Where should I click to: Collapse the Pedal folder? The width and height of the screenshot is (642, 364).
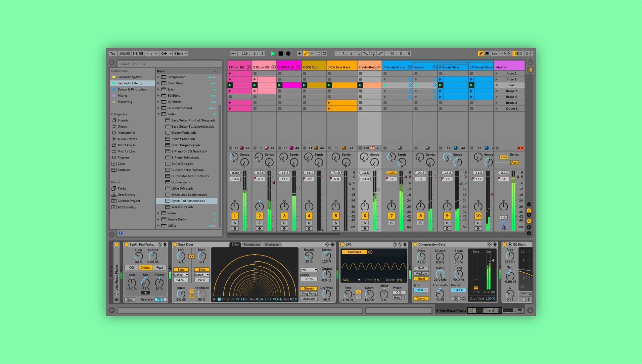(x=159, y=114)
